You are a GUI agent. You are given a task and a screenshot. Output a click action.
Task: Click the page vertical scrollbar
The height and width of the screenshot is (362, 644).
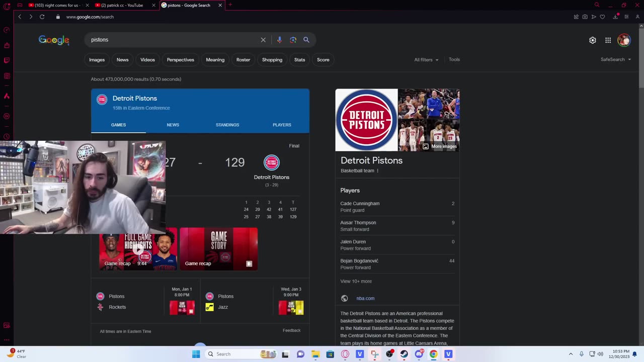tap(641, 58)
